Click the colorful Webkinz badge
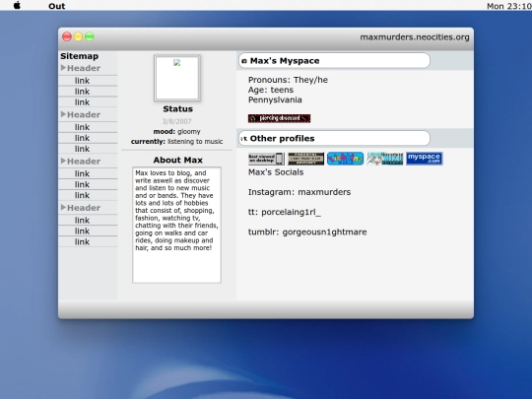 coord(345,159)
